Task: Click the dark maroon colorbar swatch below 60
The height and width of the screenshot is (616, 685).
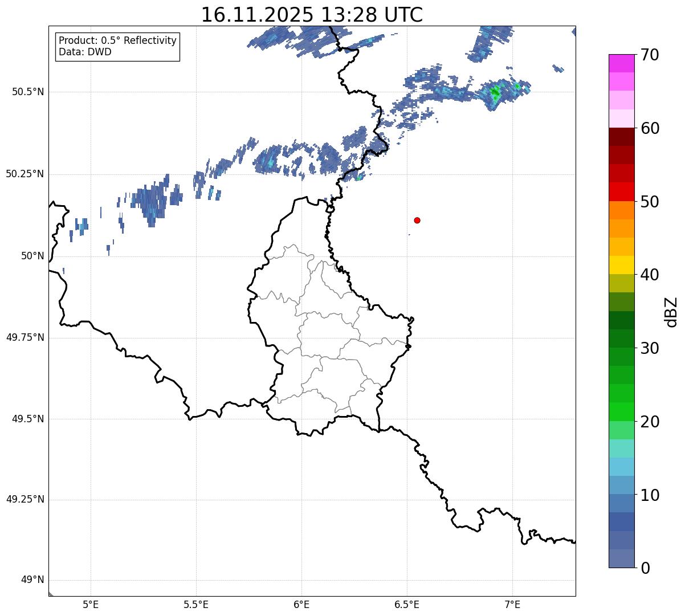Action: (622, 137)
